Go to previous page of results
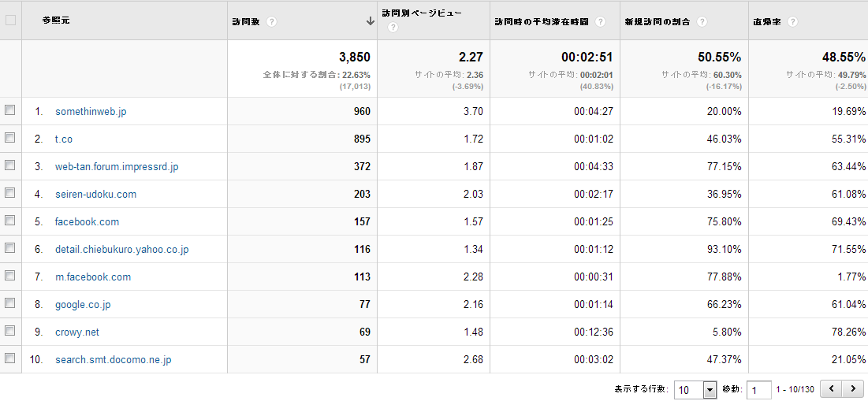 831,389
